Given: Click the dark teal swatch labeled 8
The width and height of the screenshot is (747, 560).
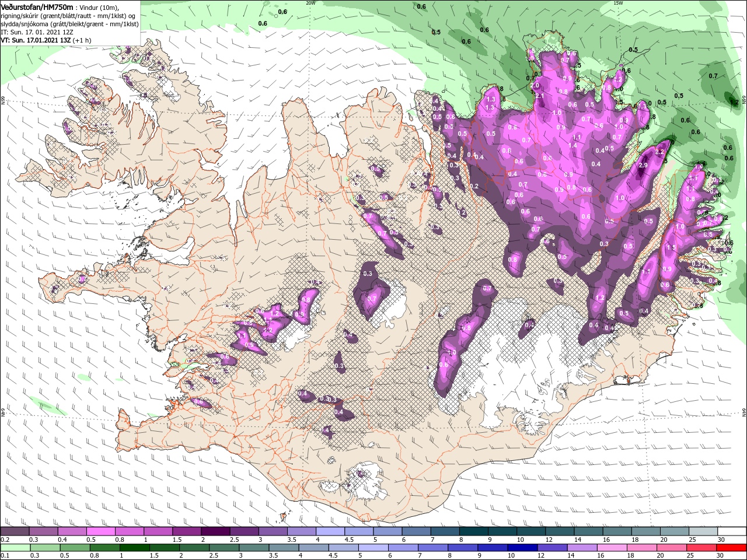Looking at the screenshot, I should (474, 532).
